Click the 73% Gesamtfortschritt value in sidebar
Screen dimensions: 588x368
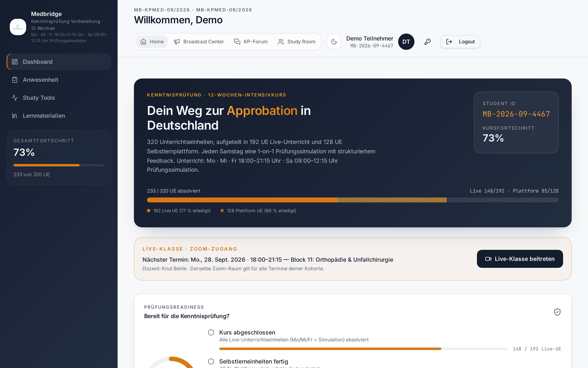[x=24, y=152]
